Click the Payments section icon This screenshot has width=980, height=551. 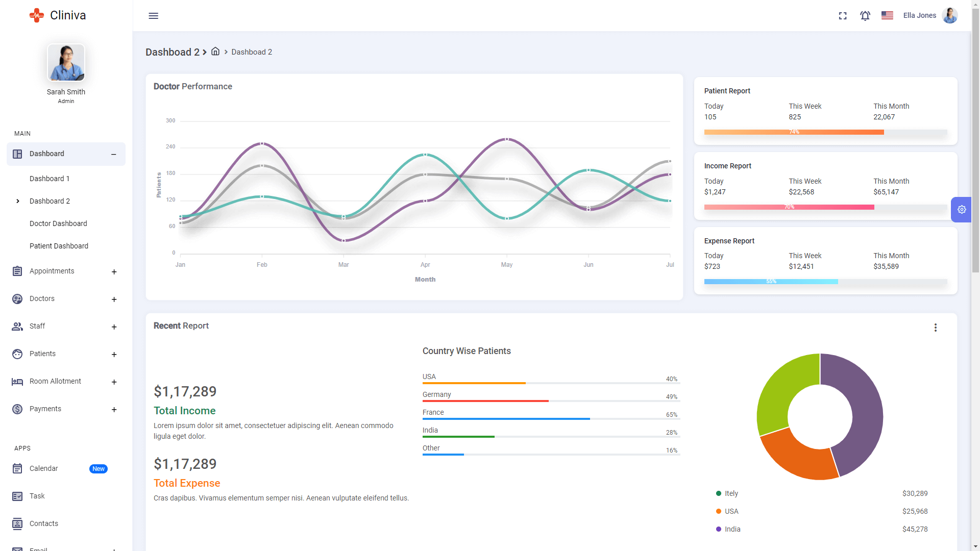[x=17, y=409]
